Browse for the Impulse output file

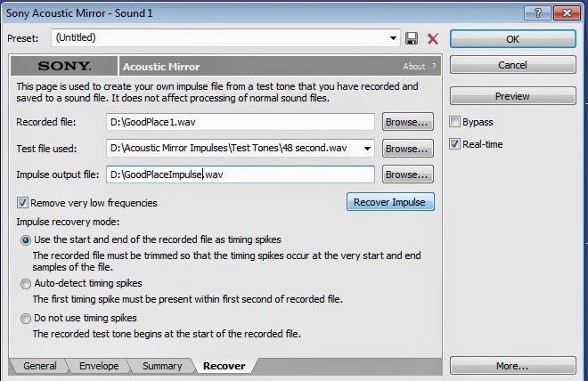tap(408, 174)
